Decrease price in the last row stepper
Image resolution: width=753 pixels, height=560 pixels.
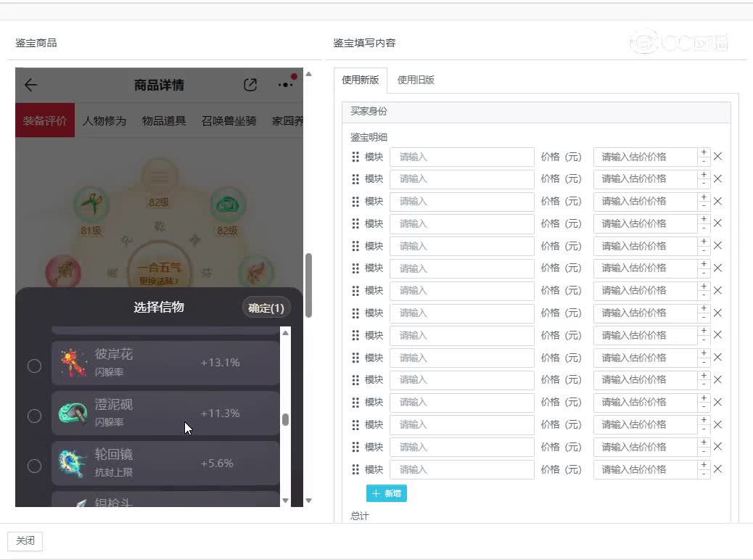(x=704, y=474)
